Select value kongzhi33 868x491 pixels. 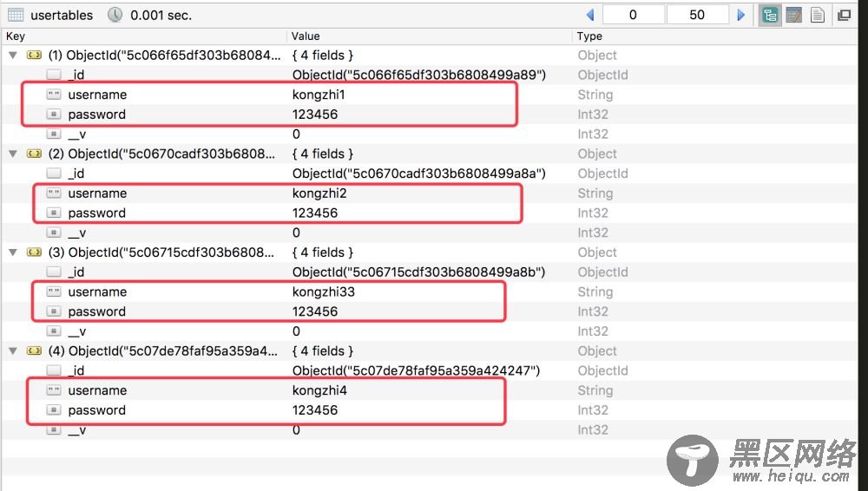click(x=323, y=291)
